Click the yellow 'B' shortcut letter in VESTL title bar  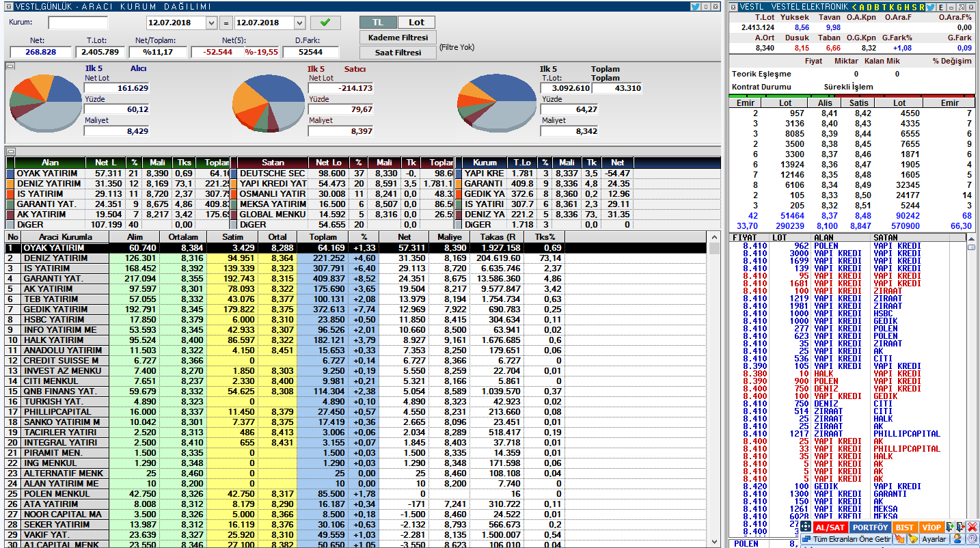pos(877,8)
